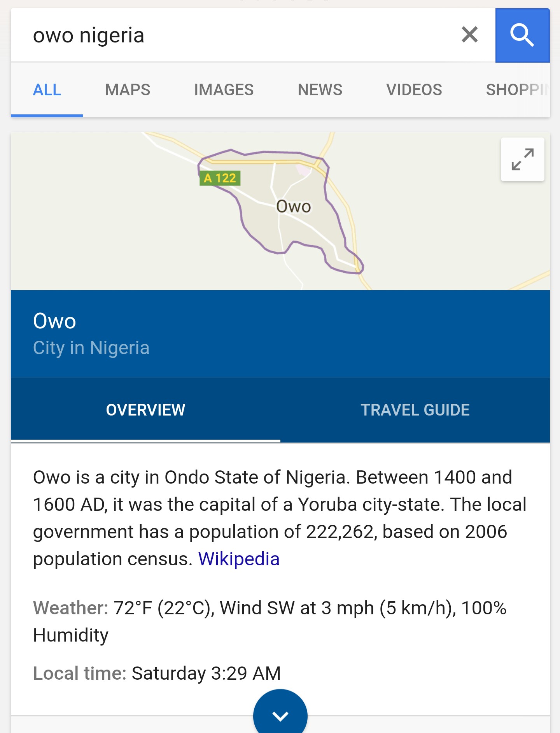
Task: Open the IMAGES tab
Action: point(224,90)
